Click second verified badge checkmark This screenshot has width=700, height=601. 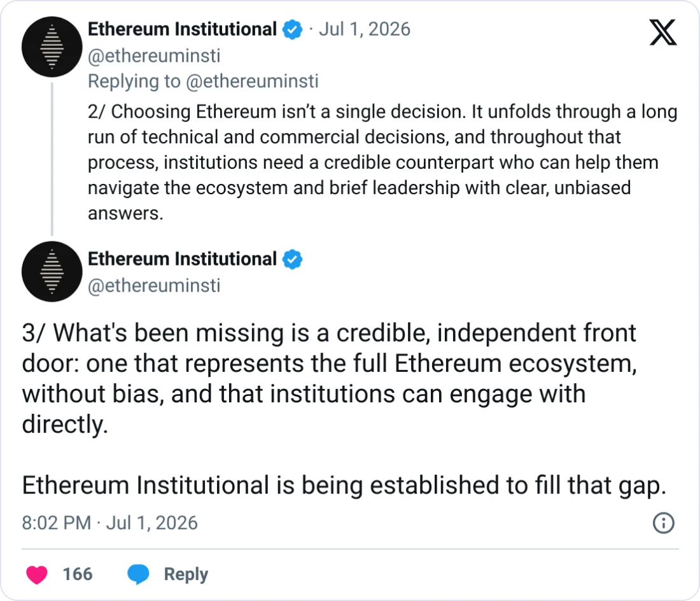(293, 259)
